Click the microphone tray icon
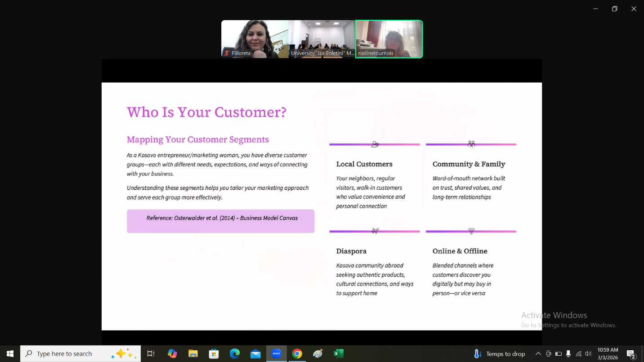This screenshot has height=362, width=644. click(568, 354)
